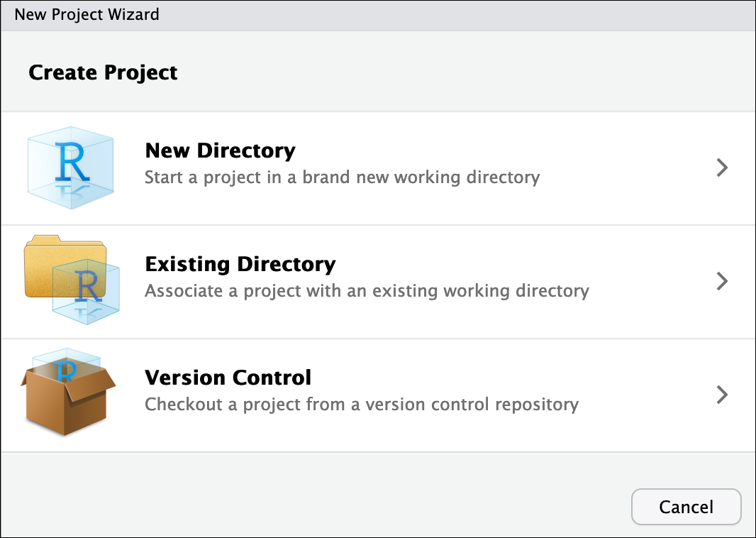Click 'Associate a project with an existing working directory'
The width and height of the screenshot is (756, 538).
tap(367, 291)
